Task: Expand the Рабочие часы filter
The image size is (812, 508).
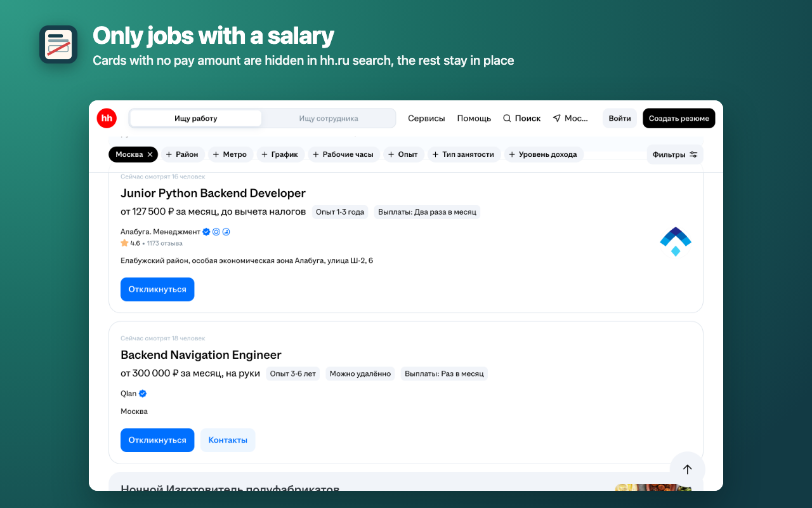Action: [x=344, y=154]
